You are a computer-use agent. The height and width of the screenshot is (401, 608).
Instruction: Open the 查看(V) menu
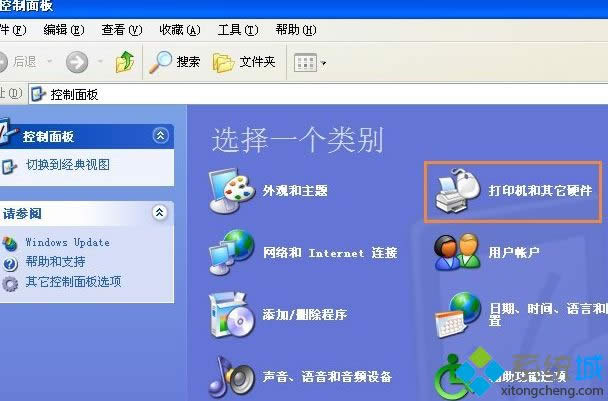[122, 30]
